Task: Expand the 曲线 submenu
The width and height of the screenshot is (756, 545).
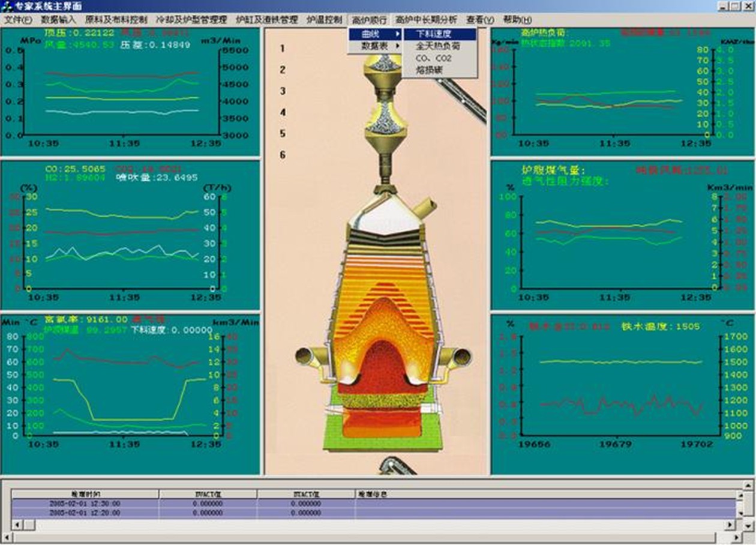Action: coord(376,34)
